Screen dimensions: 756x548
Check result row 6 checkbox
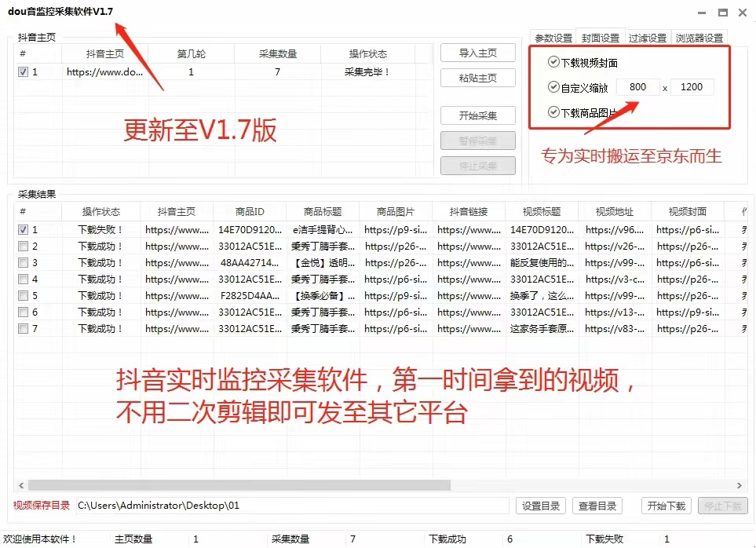tap(23, 312)
